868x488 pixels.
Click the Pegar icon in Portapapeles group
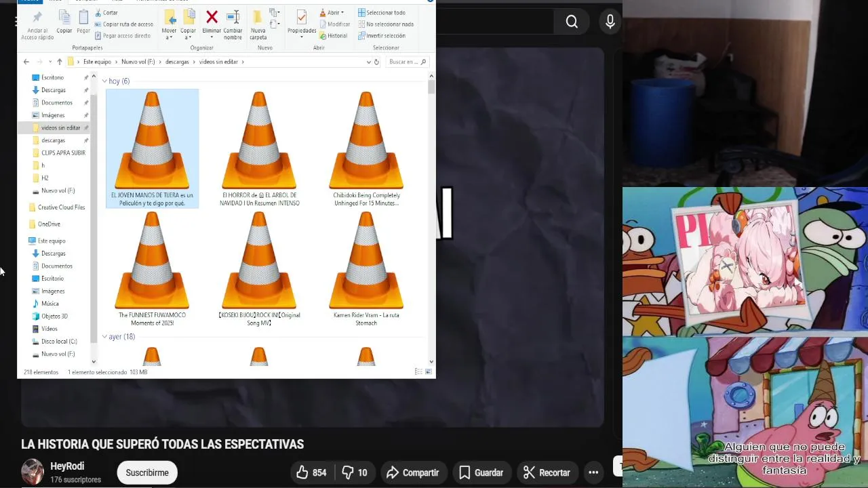[x=83, y=18]
